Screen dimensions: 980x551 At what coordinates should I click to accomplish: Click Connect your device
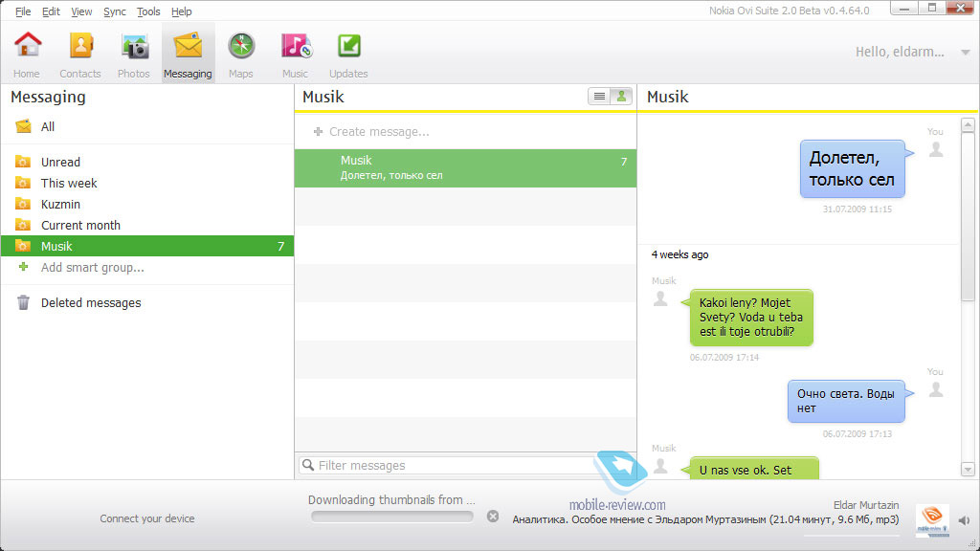[146, 518]
